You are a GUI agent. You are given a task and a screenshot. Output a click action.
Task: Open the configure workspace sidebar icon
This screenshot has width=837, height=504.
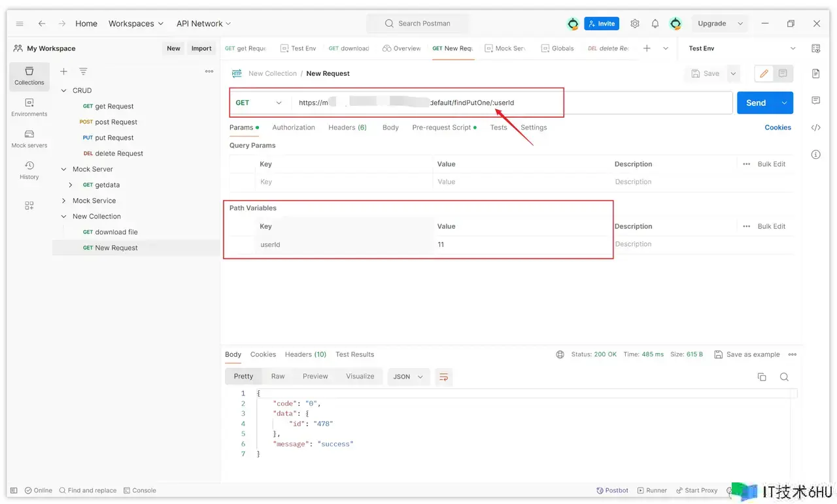coord(29,205)
